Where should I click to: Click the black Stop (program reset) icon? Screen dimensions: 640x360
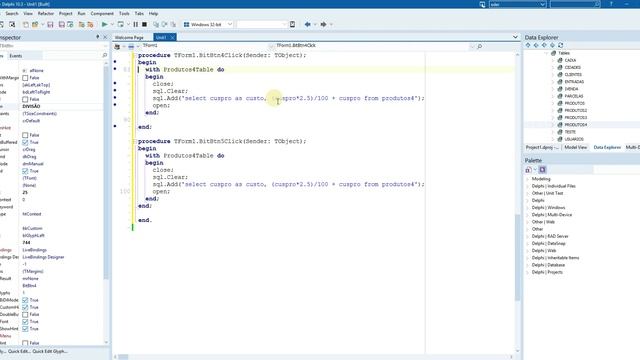pos(144,24)
